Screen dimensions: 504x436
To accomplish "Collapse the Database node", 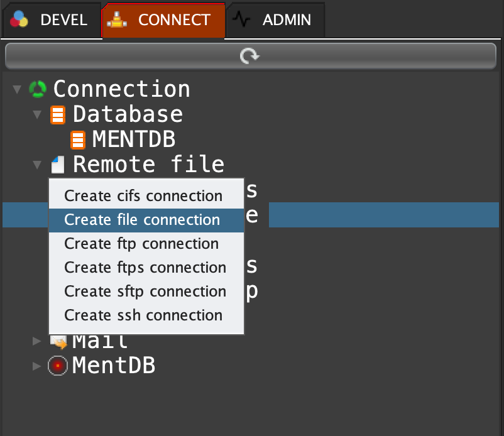I will click(x=37, y=115).
